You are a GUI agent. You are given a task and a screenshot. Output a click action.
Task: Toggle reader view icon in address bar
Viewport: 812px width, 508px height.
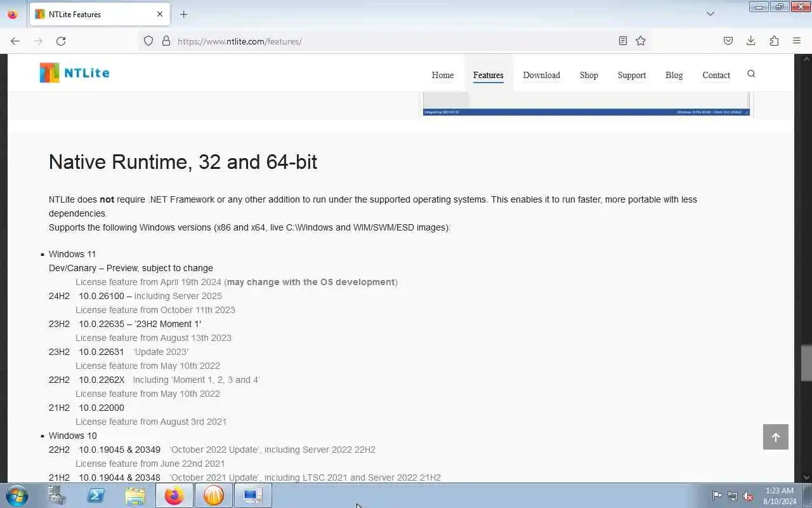click(623, 41)
